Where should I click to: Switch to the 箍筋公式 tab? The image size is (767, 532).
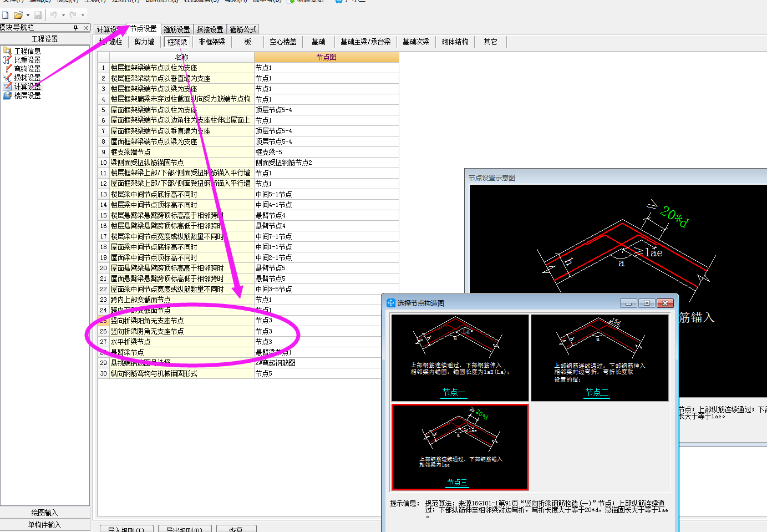point(243,29)
